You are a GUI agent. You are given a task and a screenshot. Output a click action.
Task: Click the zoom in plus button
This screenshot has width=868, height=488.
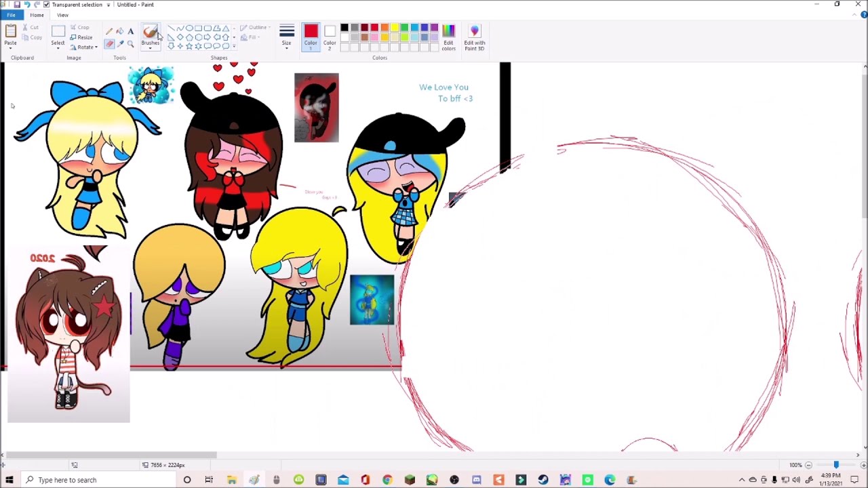tap(863, 465)
